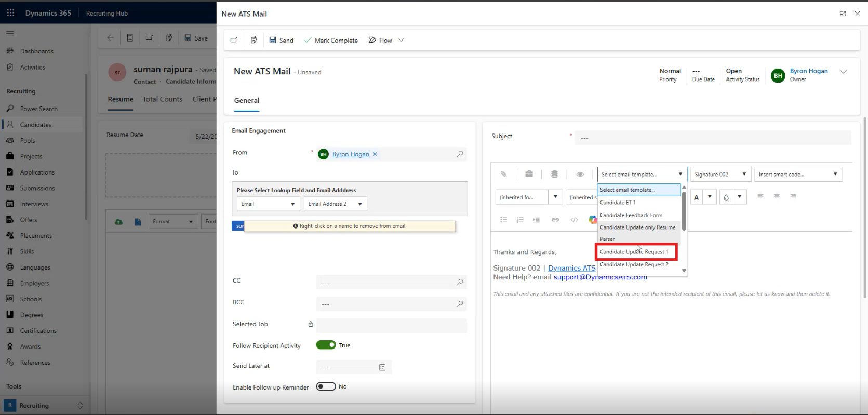
Task: Insert a bulleted list in the email body
Action: click(503, 220)
